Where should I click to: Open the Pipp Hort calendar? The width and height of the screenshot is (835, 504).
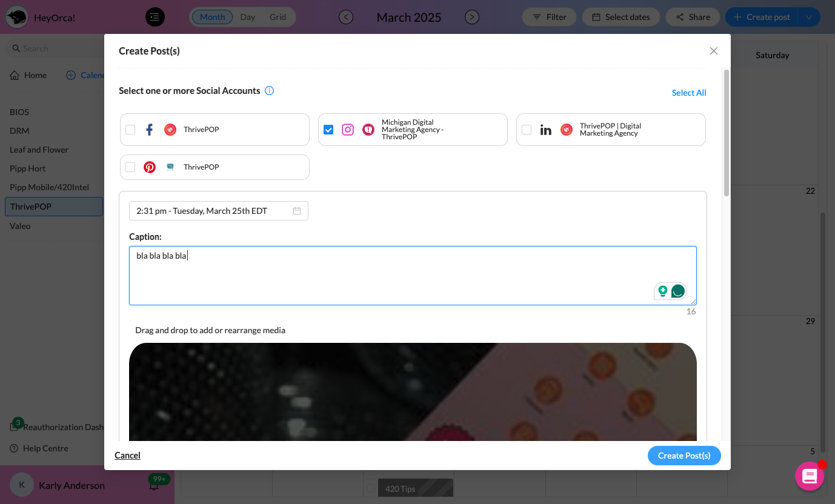pos(28,168)
